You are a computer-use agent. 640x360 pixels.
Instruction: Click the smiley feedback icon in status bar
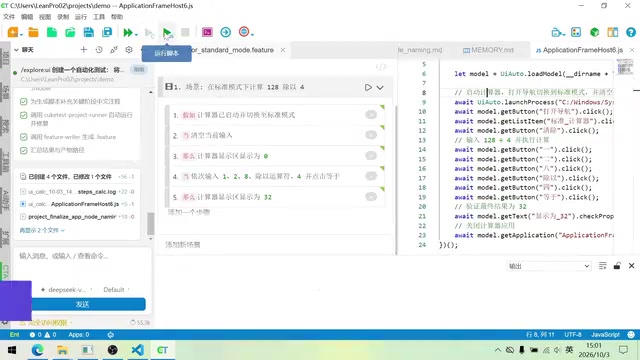[x=631, y=335]
